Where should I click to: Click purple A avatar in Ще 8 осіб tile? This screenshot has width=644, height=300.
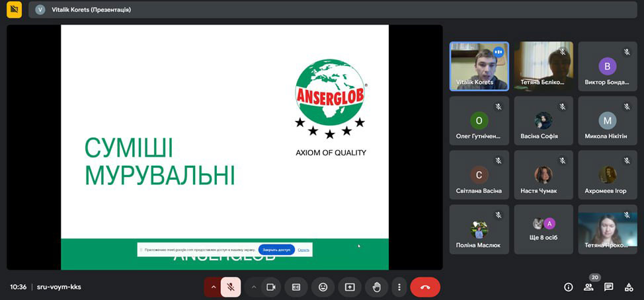[x=549, y=223]
